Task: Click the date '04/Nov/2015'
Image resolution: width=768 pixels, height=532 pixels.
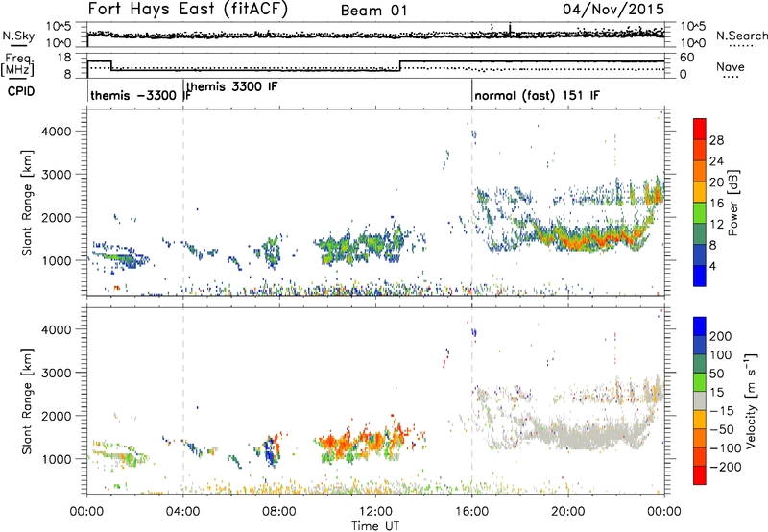Action: [x=613, y=9]
